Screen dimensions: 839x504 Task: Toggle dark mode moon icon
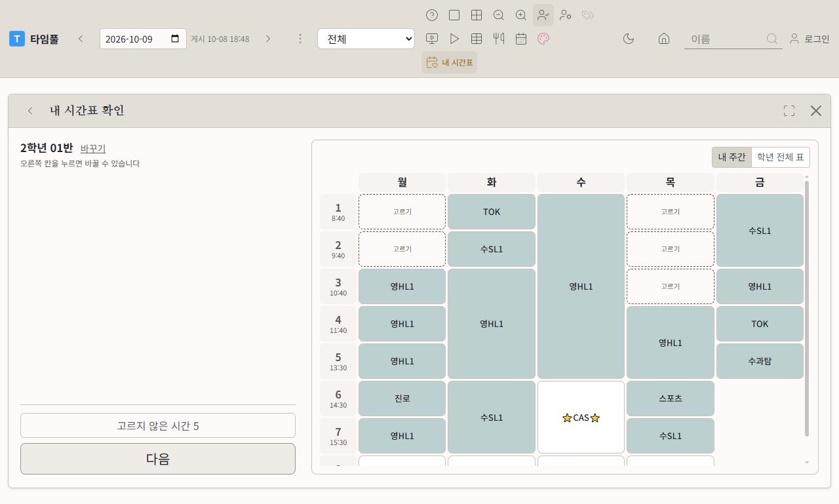[x=629, y=39]
